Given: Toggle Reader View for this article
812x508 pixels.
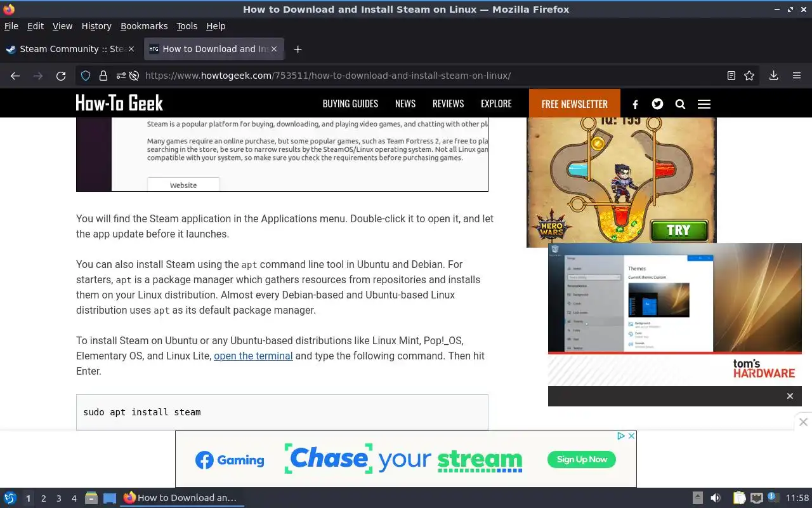Looking at the screenshot, I should [x=731, y=76].
